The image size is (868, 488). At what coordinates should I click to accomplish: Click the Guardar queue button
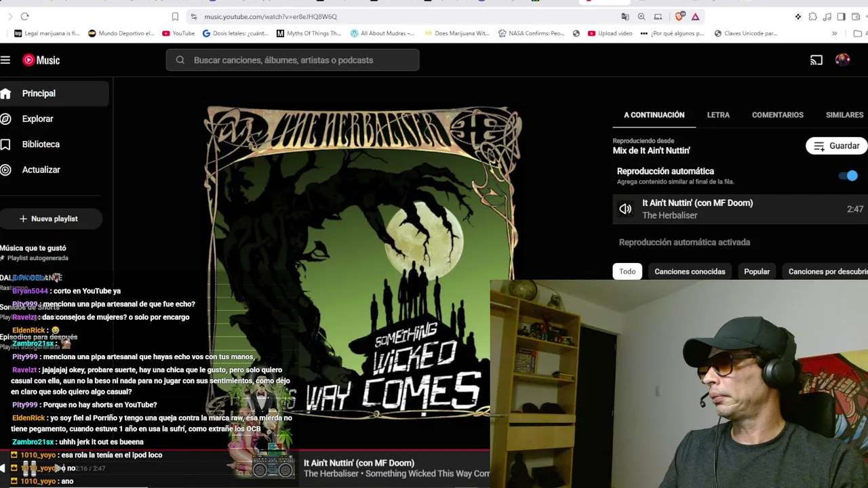click(837, 146)
